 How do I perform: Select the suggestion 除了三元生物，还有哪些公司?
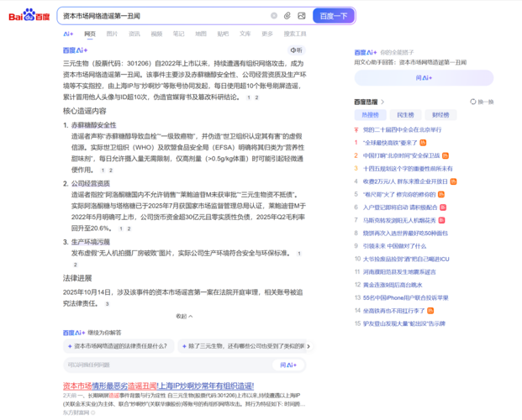[241, 346]
